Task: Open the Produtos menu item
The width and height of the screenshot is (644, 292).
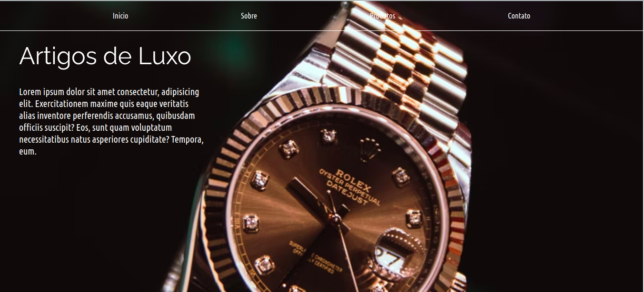Action: [383, 16]
